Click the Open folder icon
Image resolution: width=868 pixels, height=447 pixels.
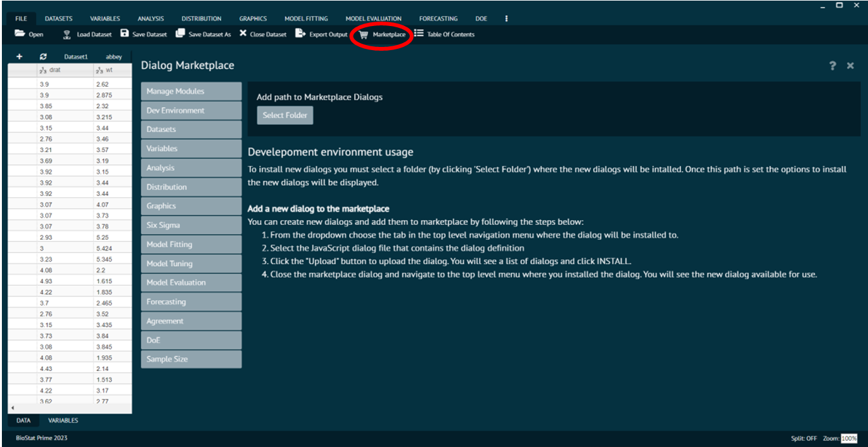pyautogui.click(x=20, y=34)
